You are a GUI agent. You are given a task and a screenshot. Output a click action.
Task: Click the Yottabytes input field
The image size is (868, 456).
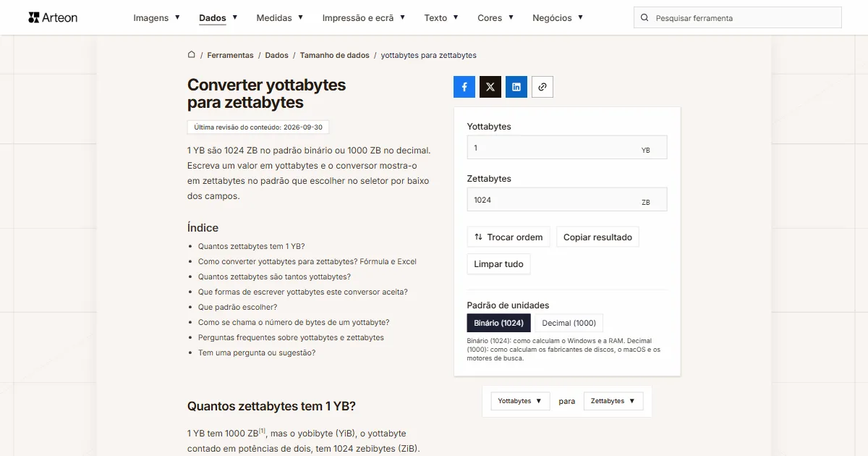click(567, 148)
